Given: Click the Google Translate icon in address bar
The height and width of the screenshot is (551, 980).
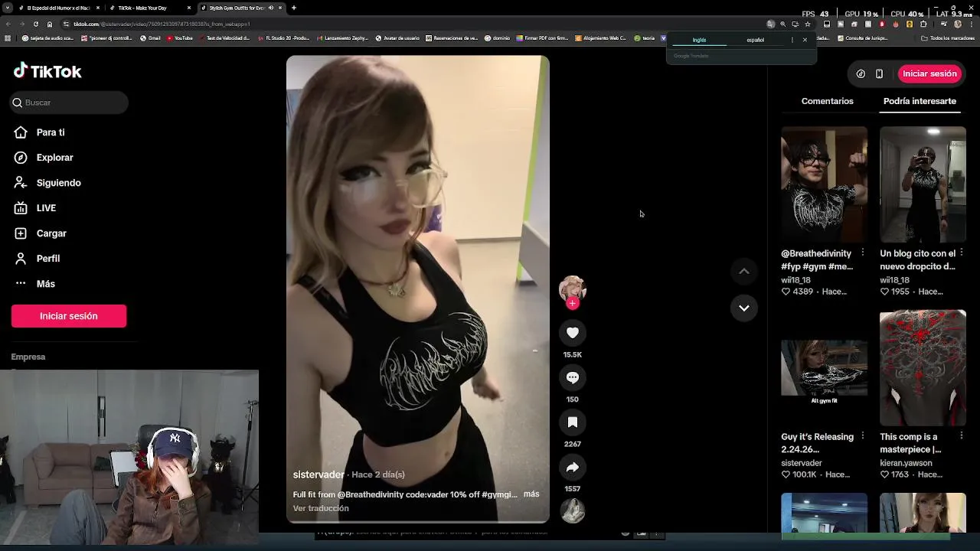Looking at the screenshot, I should pyautogui.click(x=771, y=24).
